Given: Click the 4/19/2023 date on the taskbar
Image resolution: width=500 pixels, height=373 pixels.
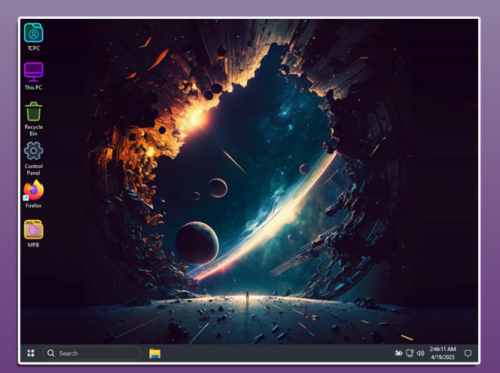Looking at the screenshot, I should tap(443, 357).
